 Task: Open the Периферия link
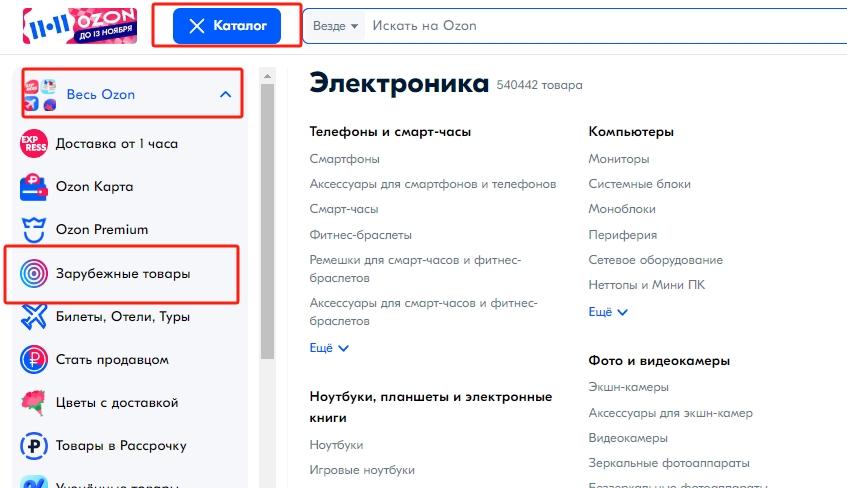623,235
